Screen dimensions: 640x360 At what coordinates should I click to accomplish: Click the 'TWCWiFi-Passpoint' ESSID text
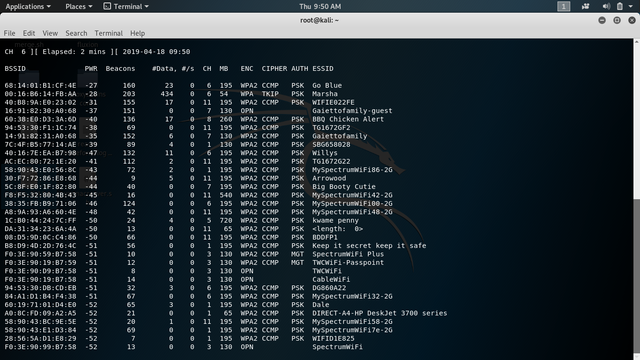tap(348, 262)
